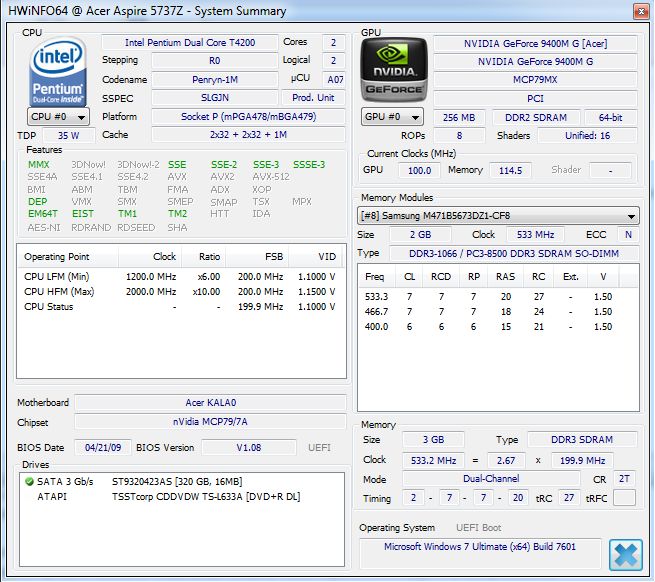
Task: Click the SSSE-3 feature label
Action: [x=309, y=165]
